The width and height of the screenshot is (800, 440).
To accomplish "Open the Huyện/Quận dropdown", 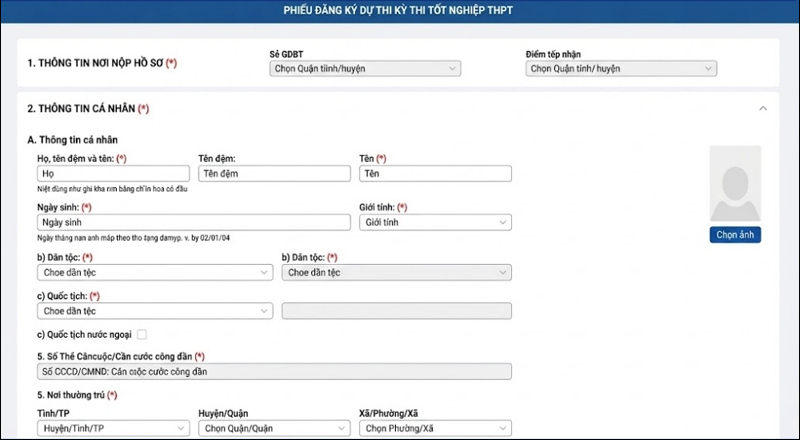I will tap(274, 428).
